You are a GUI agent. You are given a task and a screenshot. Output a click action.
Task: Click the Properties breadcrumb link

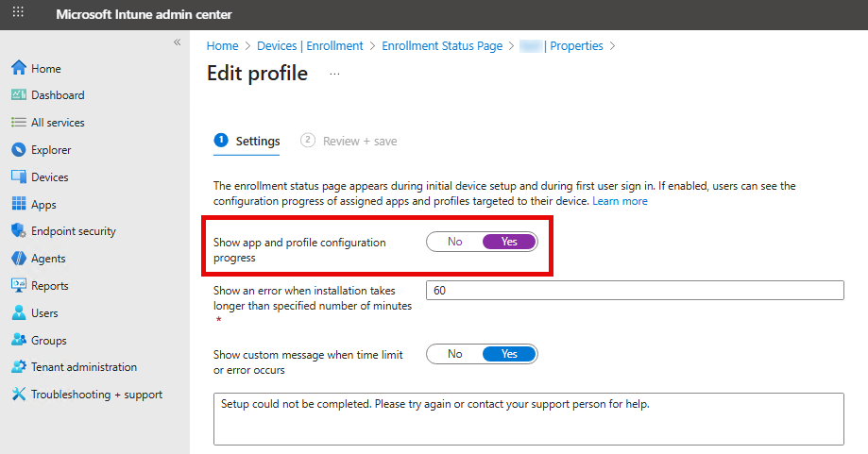576,46
